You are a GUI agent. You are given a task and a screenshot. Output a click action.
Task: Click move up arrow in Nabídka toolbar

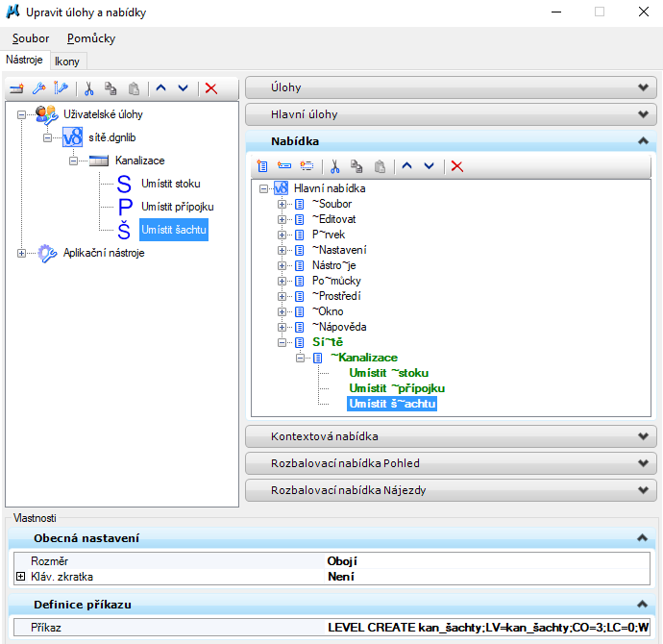(406, 166)
